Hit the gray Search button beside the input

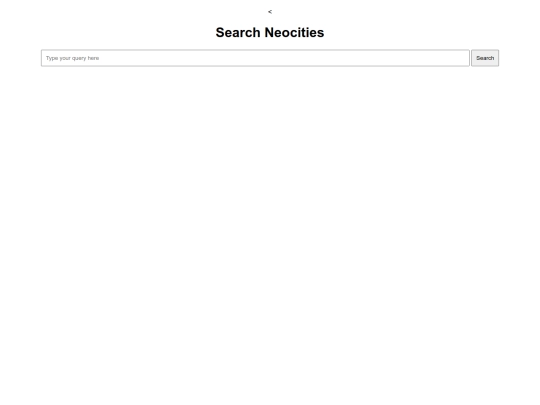click(x=485, y=58)
